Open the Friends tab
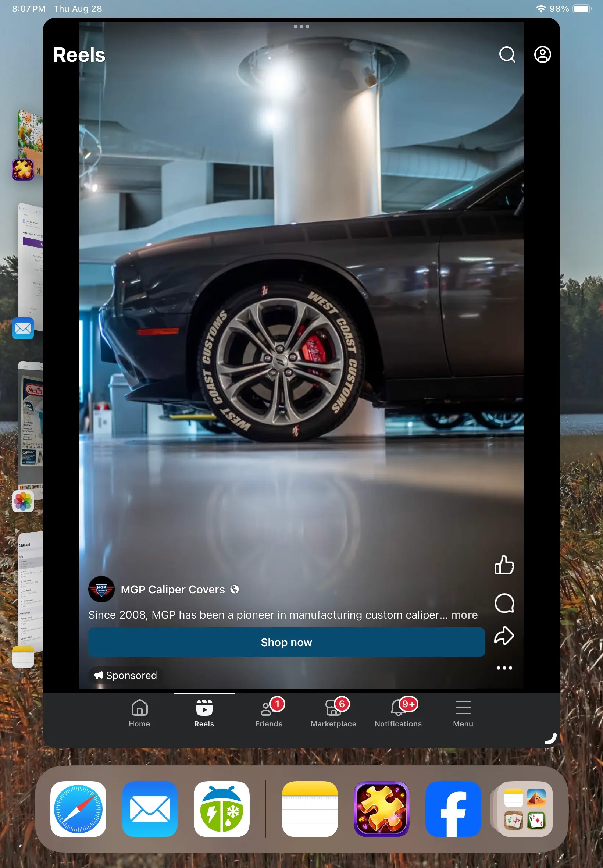Viewport: 603px width, 868px height. [x=269, y=713]
